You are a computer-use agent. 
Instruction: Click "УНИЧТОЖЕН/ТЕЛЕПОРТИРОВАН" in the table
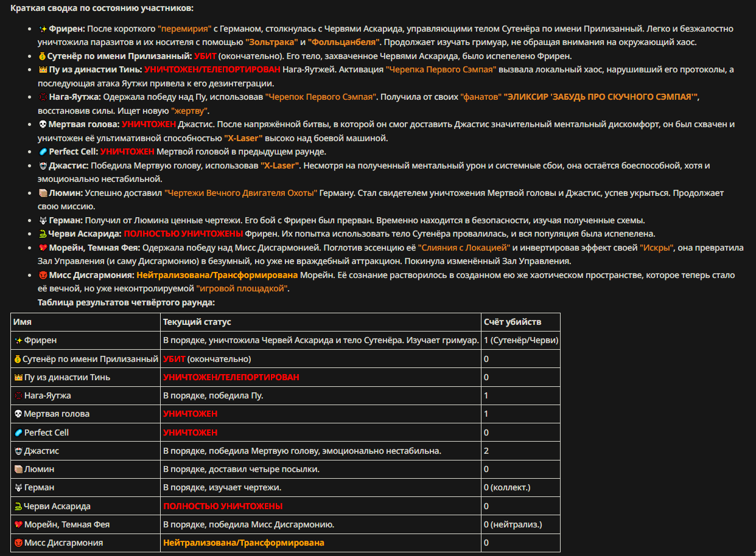click(231, 378)
